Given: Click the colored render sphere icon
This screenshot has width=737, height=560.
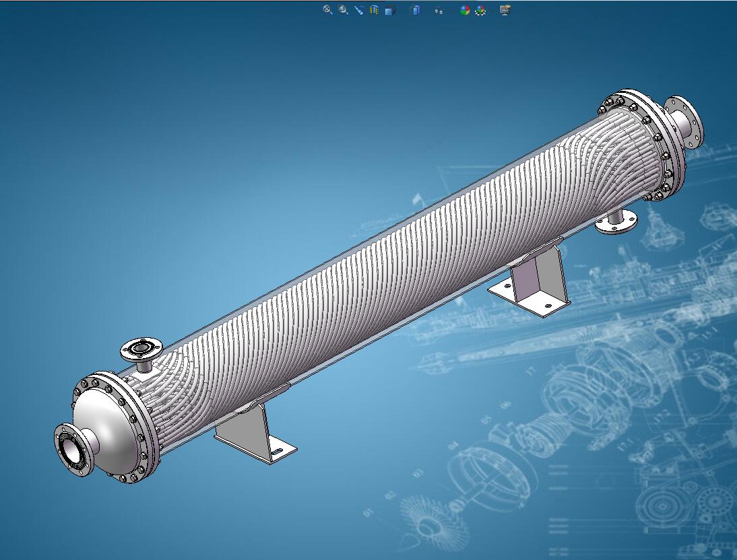Looking at the screenshot, I should point(463,10).
